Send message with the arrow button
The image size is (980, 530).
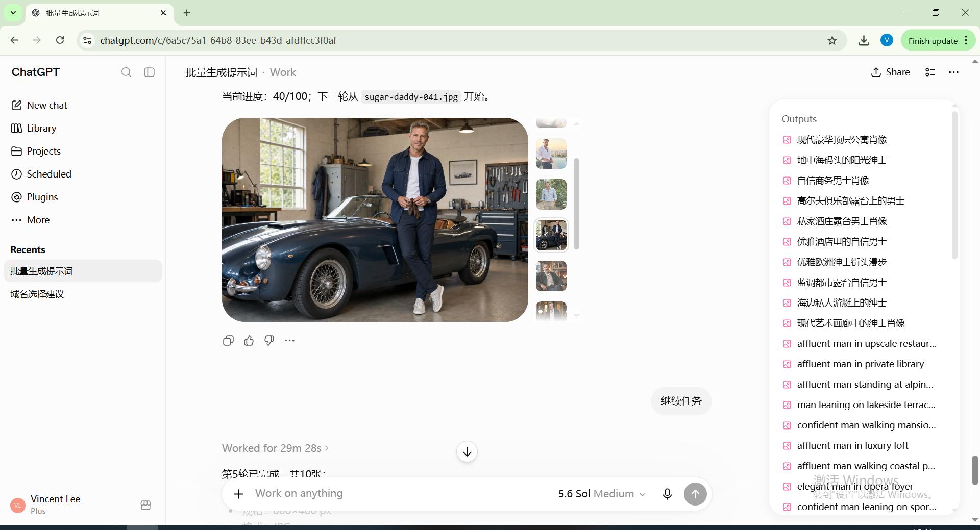695,494
